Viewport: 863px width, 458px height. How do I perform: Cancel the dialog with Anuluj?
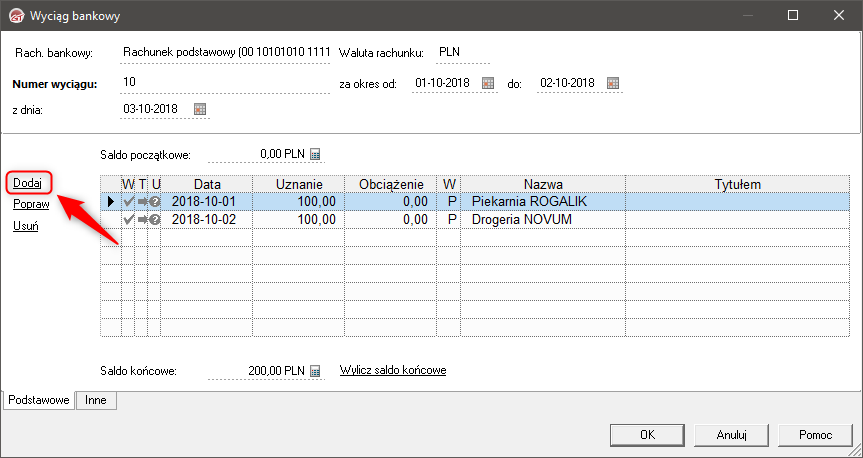tap(731, 435)
